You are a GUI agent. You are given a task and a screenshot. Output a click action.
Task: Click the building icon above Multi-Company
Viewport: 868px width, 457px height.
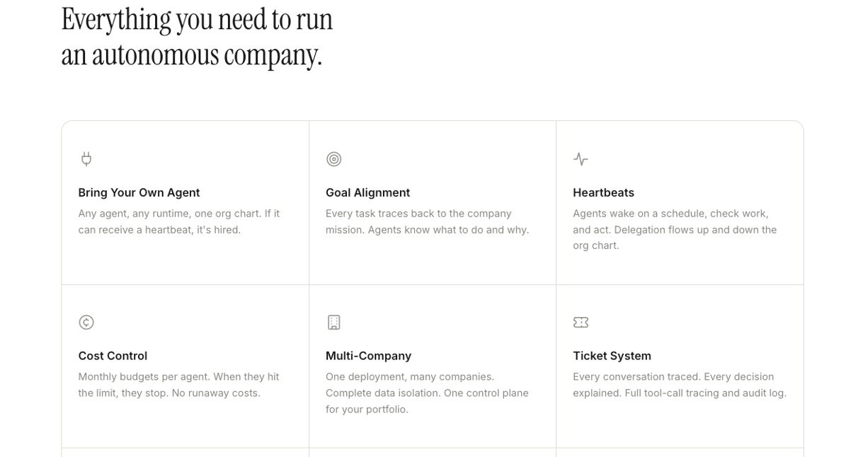334,323
